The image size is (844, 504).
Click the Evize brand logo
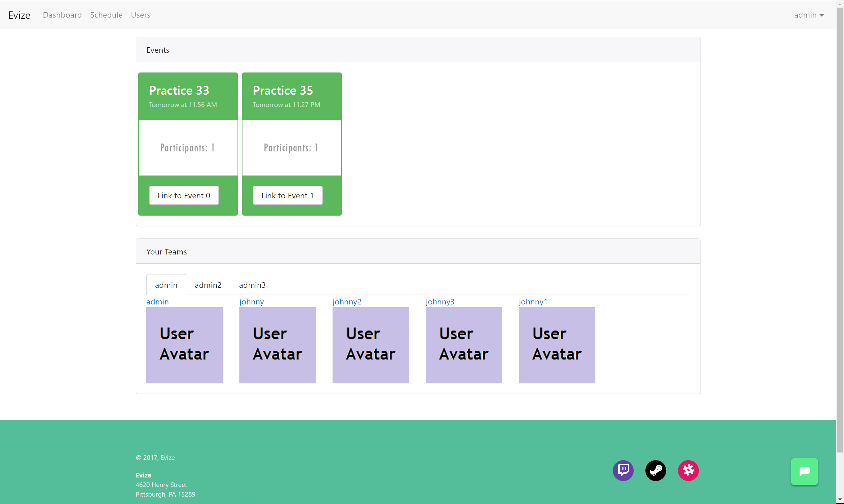(x=19, y=15)
